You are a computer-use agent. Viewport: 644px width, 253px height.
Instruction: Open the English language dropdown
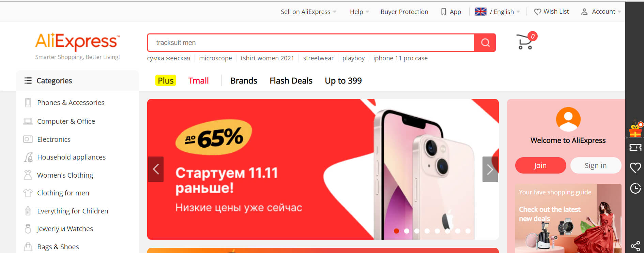497,12
